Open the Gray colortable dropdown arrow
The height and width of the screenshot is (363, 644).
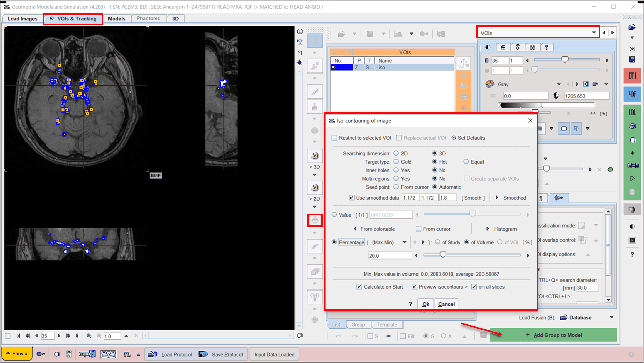pos(558,84)
